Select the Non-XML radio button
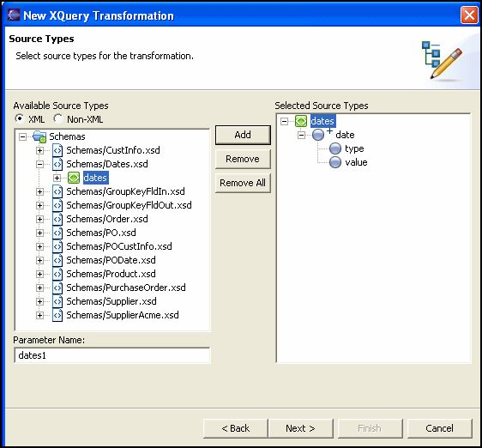482x448 pixels. (x=57, y=118)
